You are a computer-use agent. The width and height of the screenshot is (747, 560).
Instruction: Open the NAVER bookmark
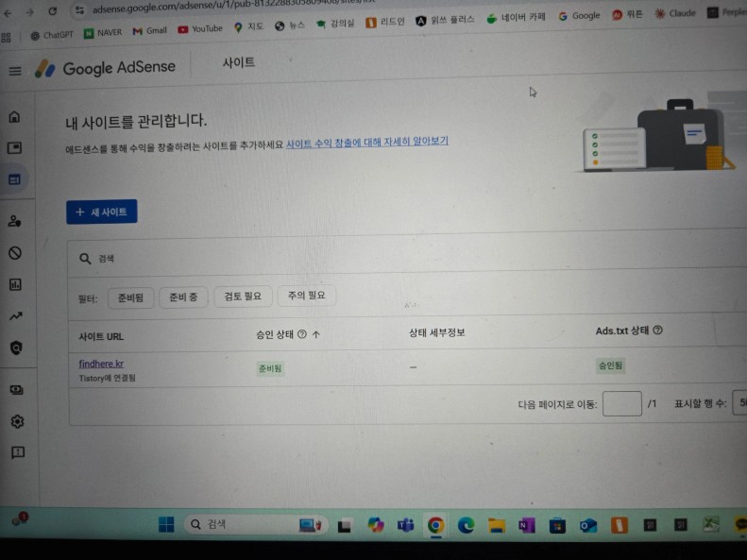coord(103,33)
